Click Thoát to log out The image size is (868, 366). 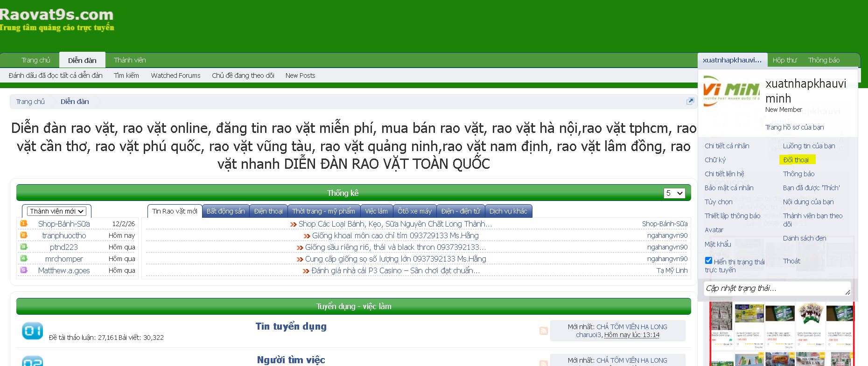pyautogui.click(x=791, y=261)
